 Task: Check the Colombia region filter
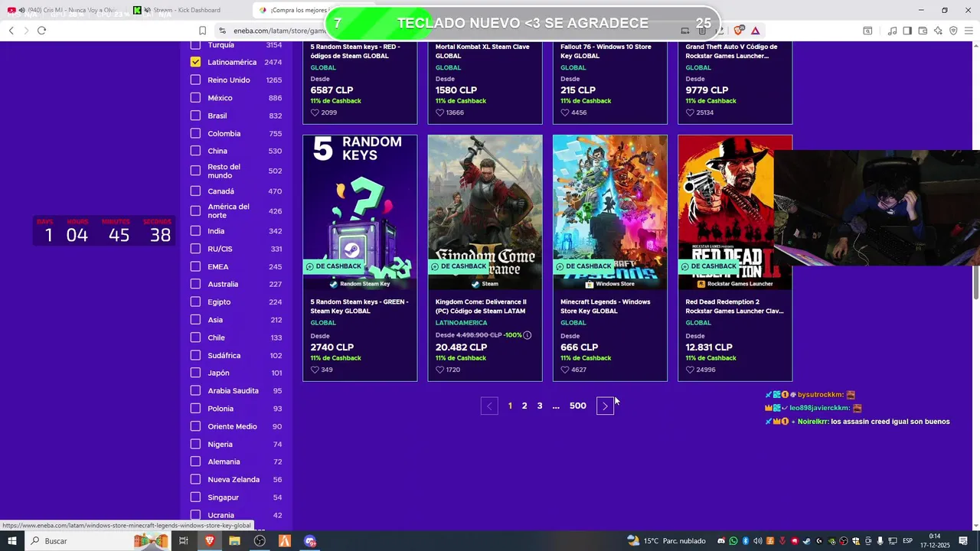[195, 133]
